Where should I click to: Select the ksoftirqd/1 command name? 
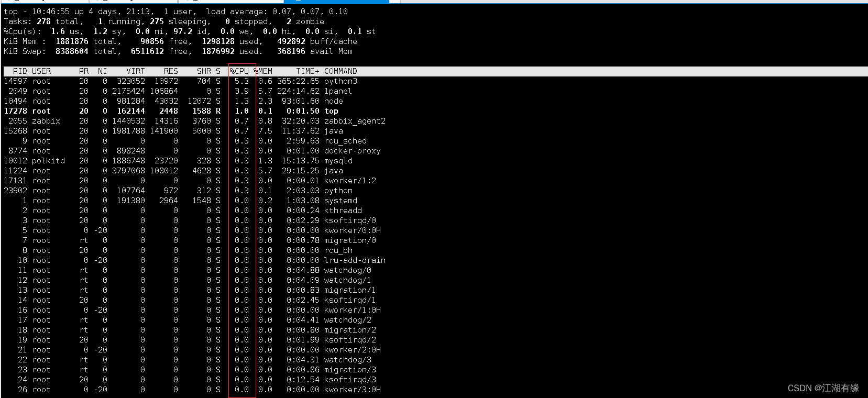[350, 300]
